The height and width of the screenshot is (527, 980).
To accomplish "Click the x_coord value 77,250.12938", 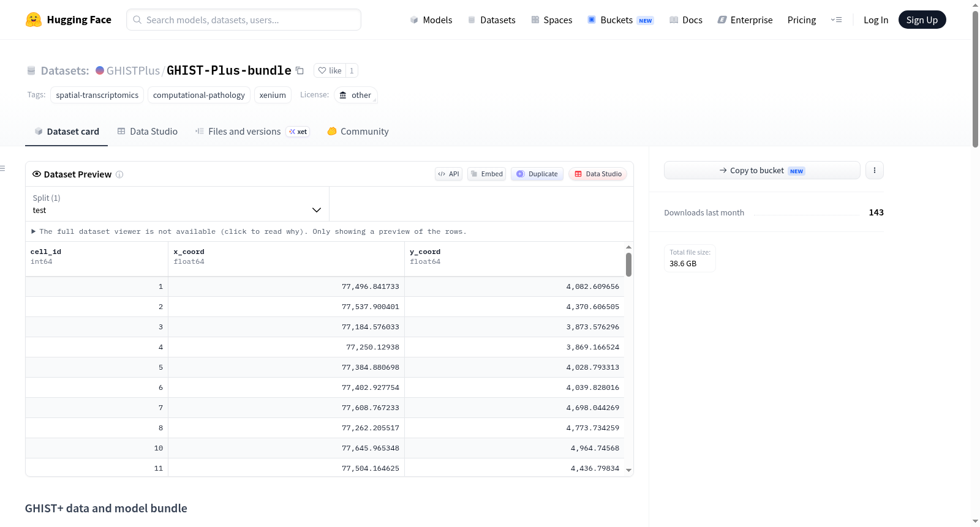I will 372,347.
